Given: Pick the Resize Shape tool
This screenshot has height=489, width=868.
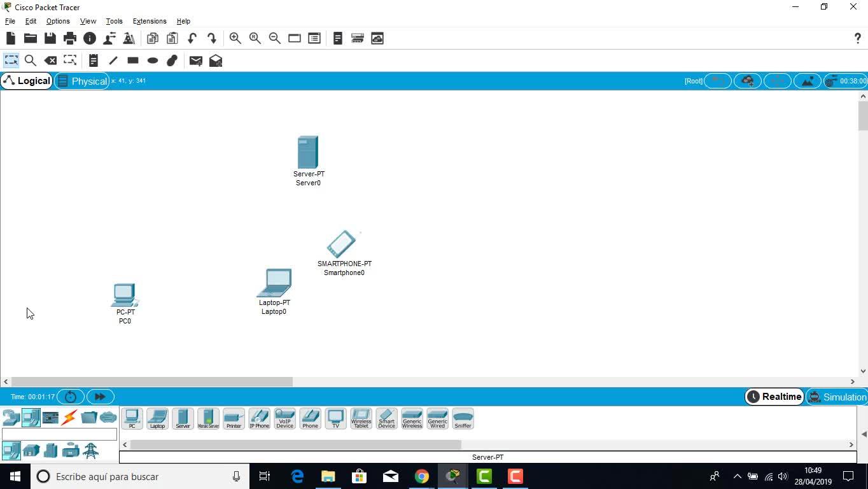Looking at the screenshot, I should point(70,60).
